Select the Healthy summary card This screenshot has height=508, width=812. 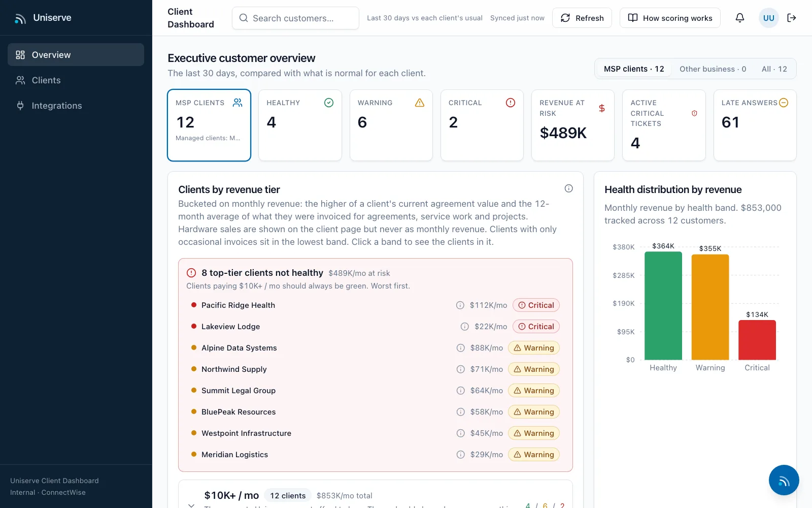click(300, 125)
